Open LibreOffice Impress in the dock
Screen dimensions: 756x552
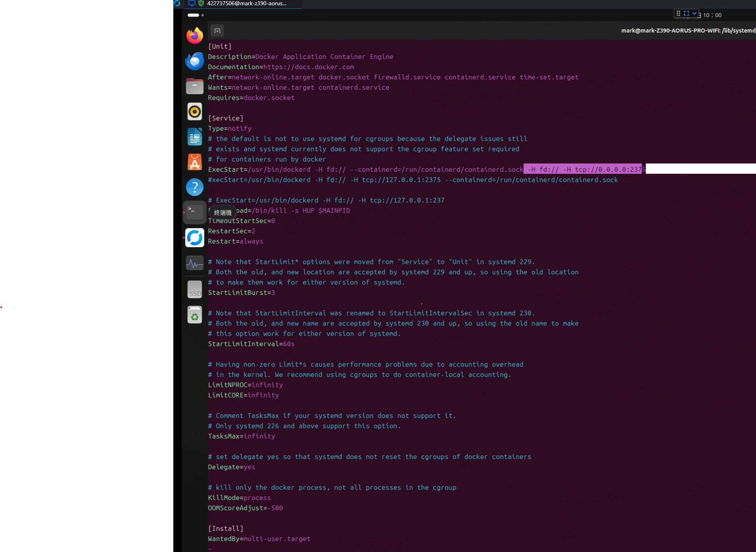(194, 136)
